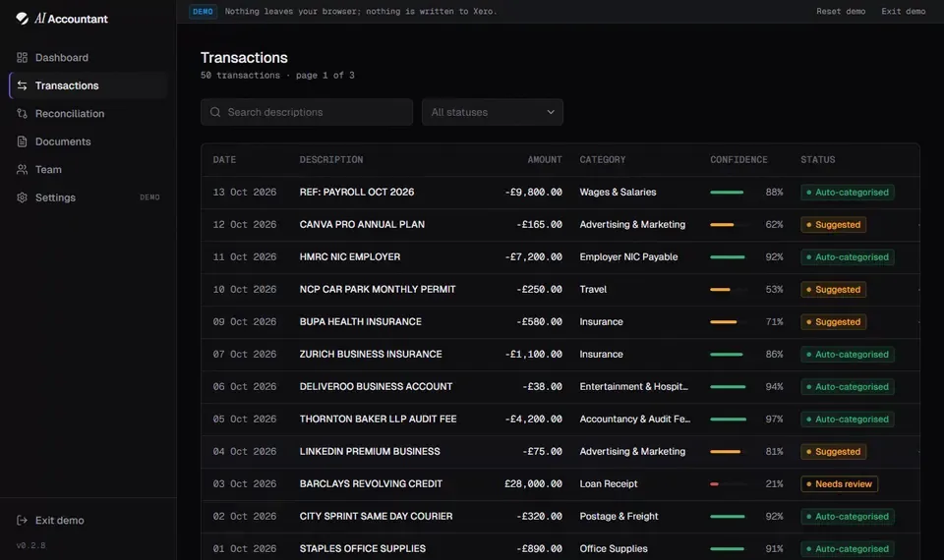Click the -£9,800.00 amount cell
Screen dimensions: 944x560
[533, 192]
